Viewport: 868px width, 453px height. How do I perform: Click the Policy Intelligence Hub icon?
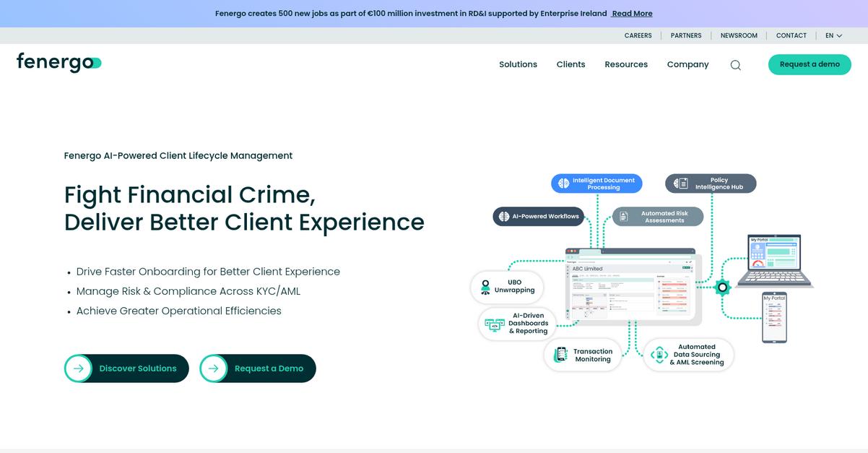[681, 184]
